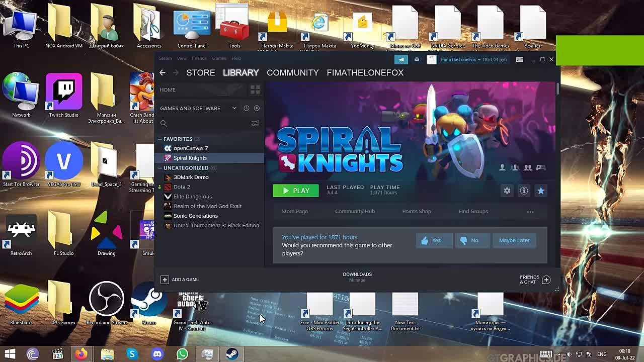Go to library HOME
This screenshot has height=362, width=644.
[x=168, y=89]
